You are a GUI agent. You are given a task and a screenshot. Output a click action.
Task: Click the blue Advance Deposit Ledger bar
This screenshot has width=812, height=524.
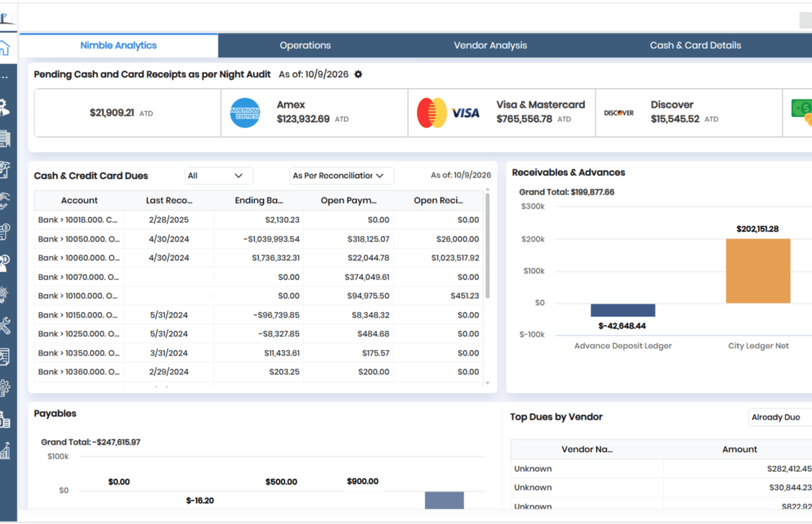[x=623, y=310]
